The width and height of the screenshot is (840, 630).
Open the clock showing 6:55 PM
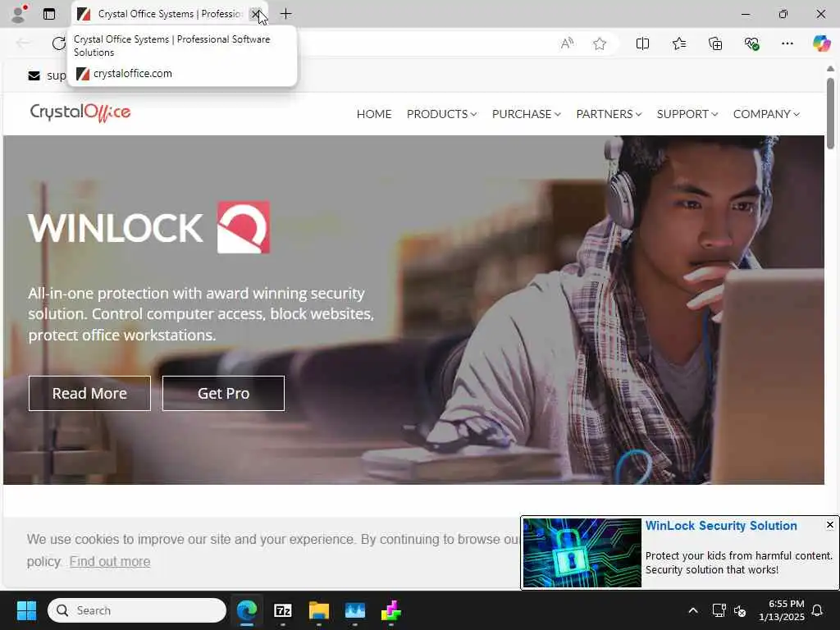[781, 610]
